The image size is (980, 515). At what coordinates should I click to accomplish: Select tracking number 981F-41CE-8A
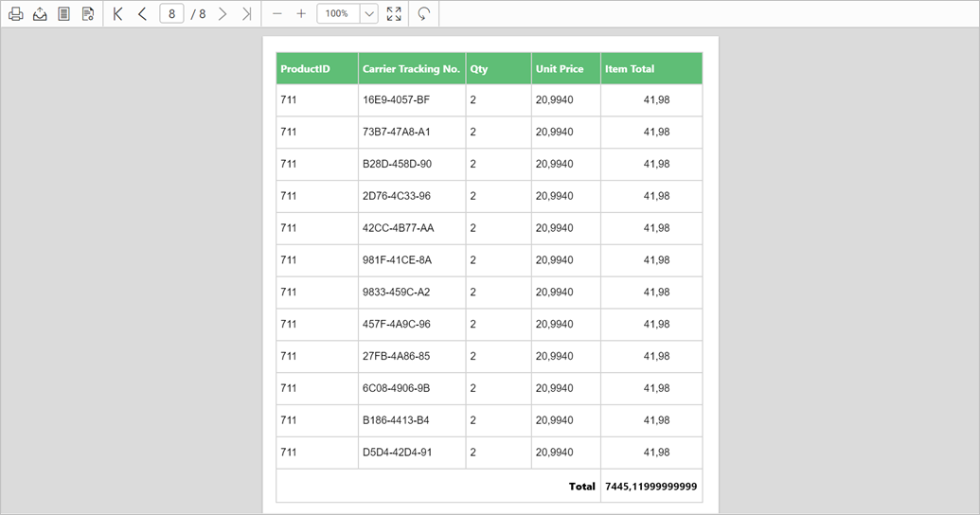(397, 260)
